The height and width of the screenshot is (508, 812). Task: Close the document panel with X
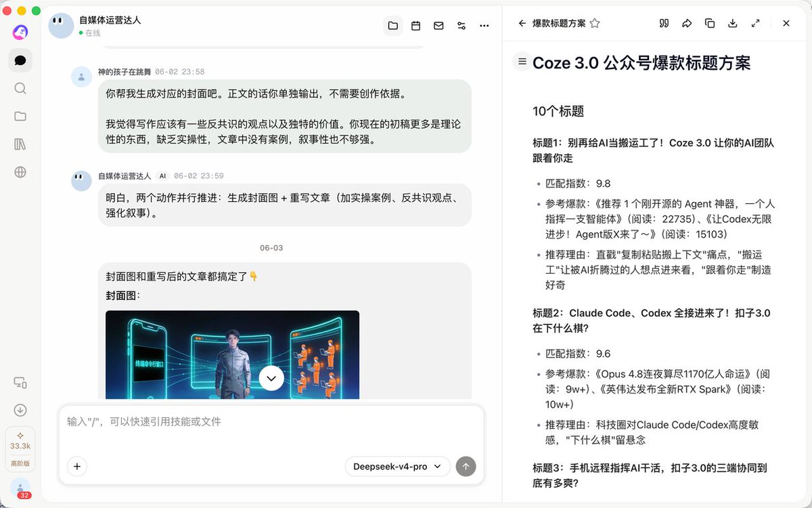point(786,23)
